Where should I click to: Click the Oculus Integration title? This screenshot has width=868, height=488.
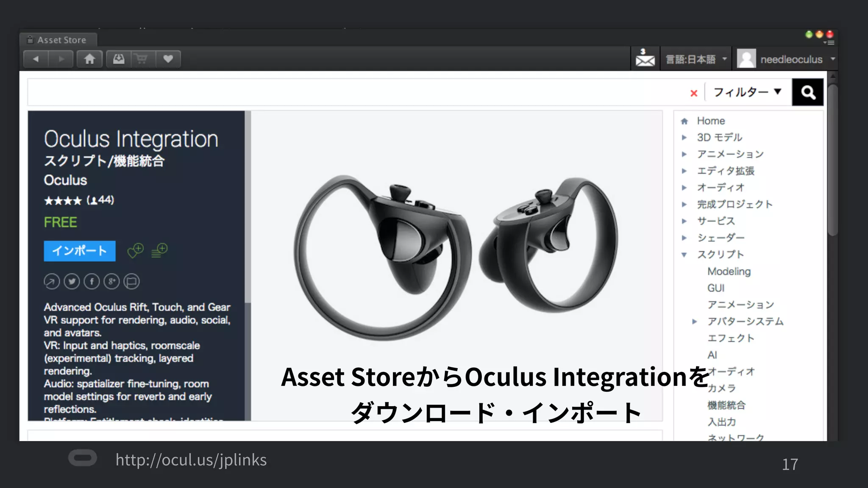[x=131, y=139]
